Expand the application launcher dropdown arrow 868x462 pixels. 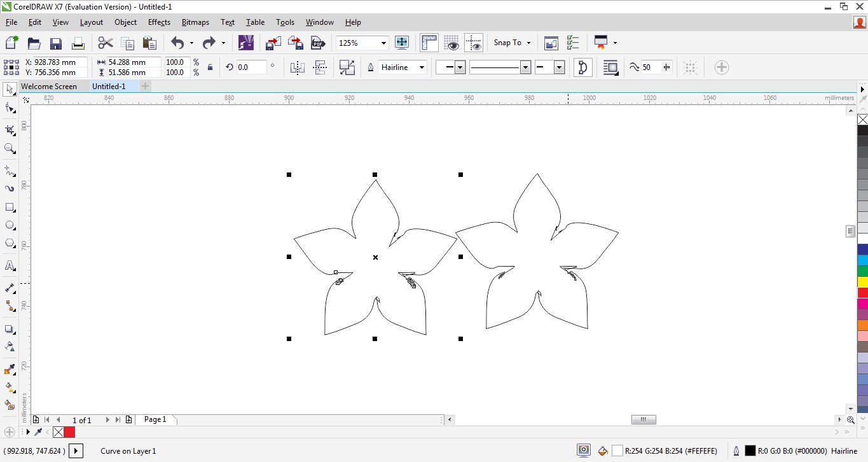click(x=615, y=43)
